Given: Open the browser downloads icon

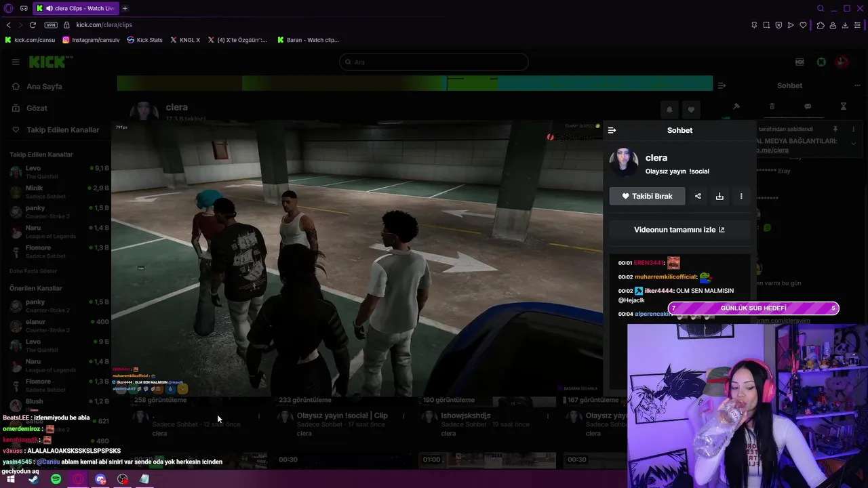Looking at the screenshot, I should point(845,25).
